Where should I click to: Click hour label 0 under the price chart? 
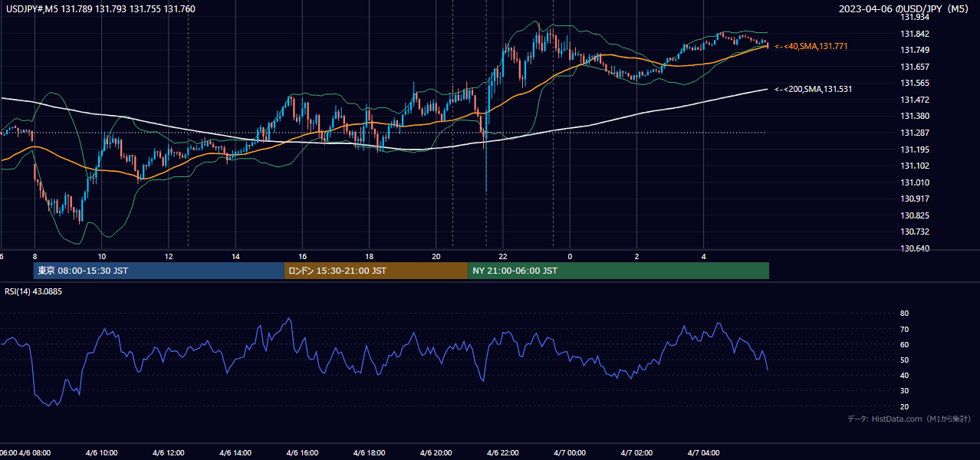tap(570, 256)
